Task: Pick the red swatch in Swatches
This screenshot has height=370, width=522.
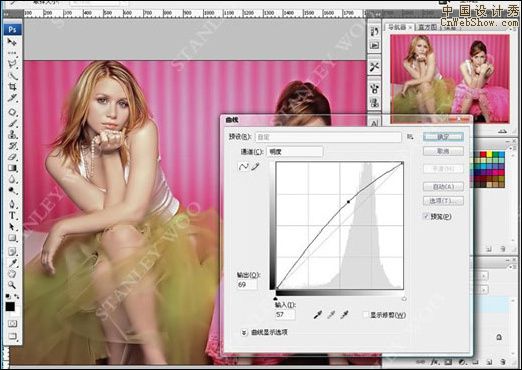Action: [x=483, y=155]
